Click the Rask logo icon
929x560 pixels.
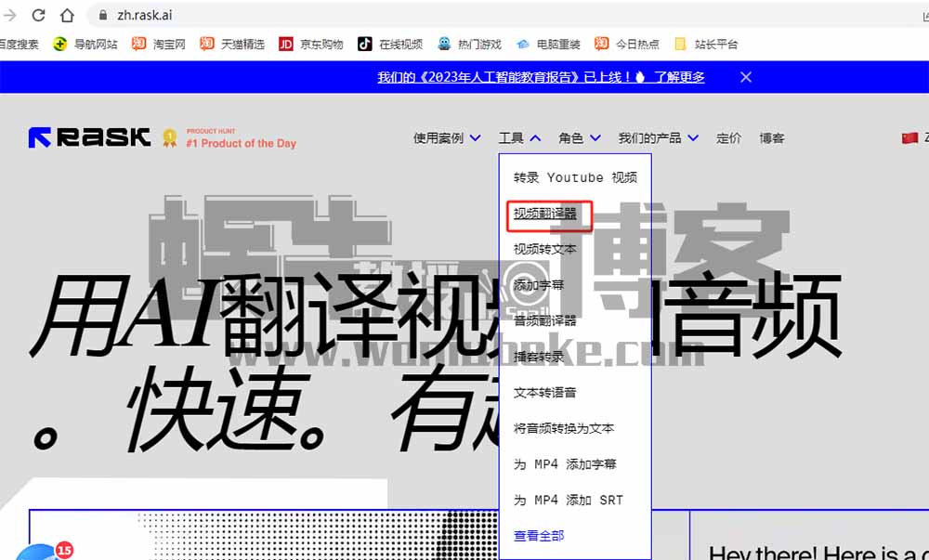click(40, 137)
